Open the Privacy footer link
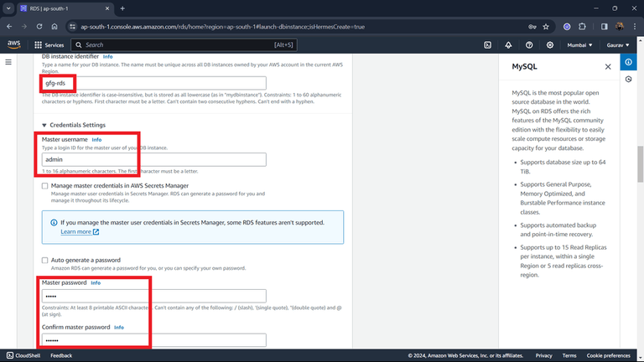 tap(543, 355)
